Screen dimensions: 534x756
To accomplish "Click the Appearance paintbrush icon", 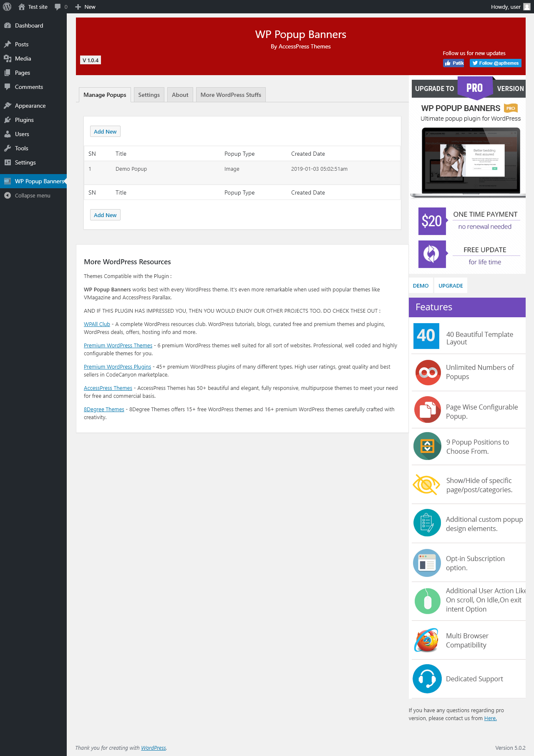I will point(8,106).
